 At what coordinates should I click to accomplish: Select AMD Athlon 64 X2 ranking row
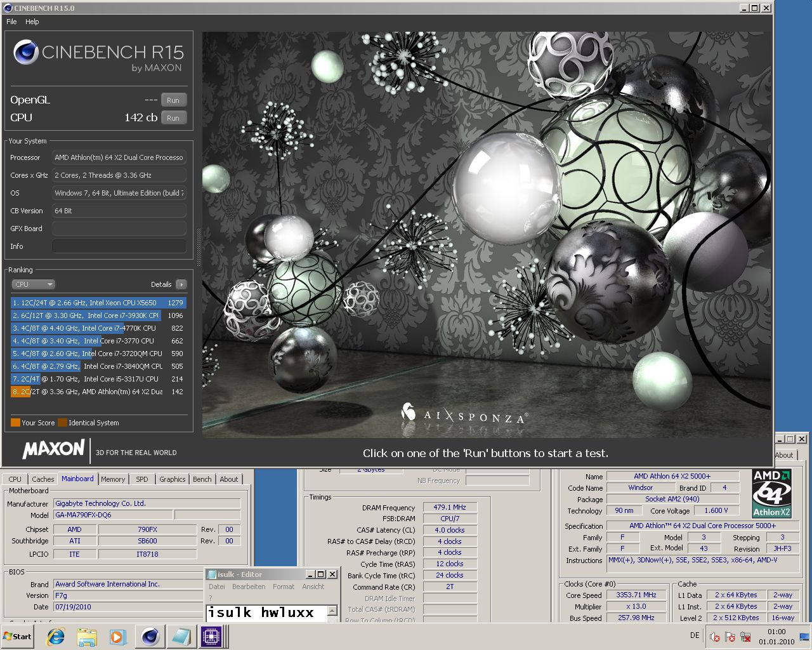(x=98, y=392)
